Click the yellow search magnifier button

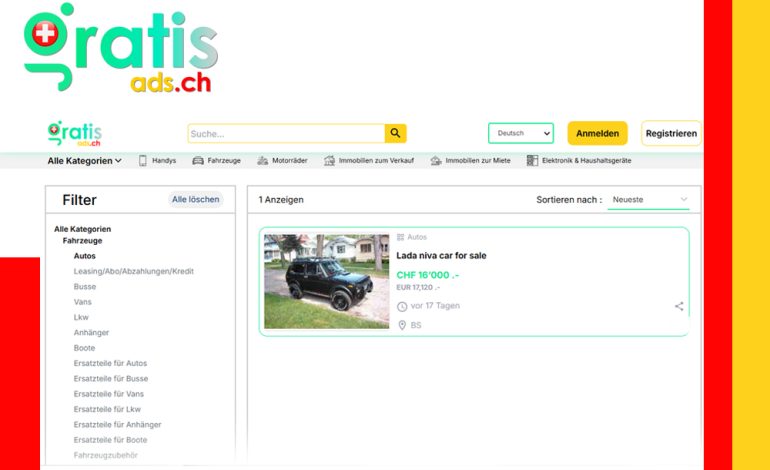pyautogui.click(x=396, y=134)
